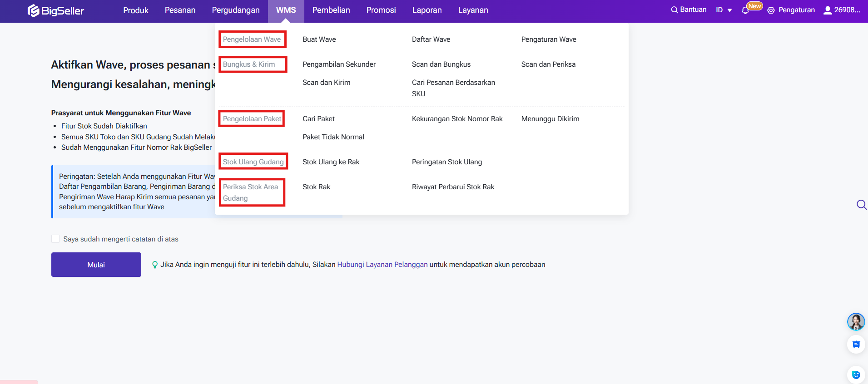Open the Laporan menu
The width and height of the screenshot is (868, 384).
coord(427,10)
